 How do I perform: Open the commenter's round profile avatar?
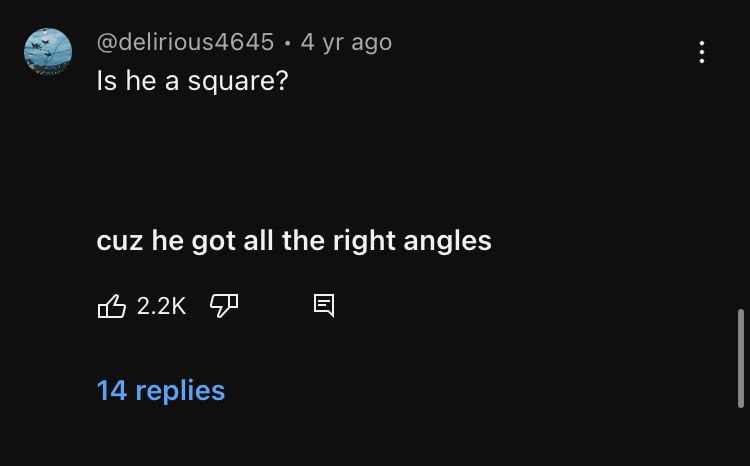pos(48,52)
